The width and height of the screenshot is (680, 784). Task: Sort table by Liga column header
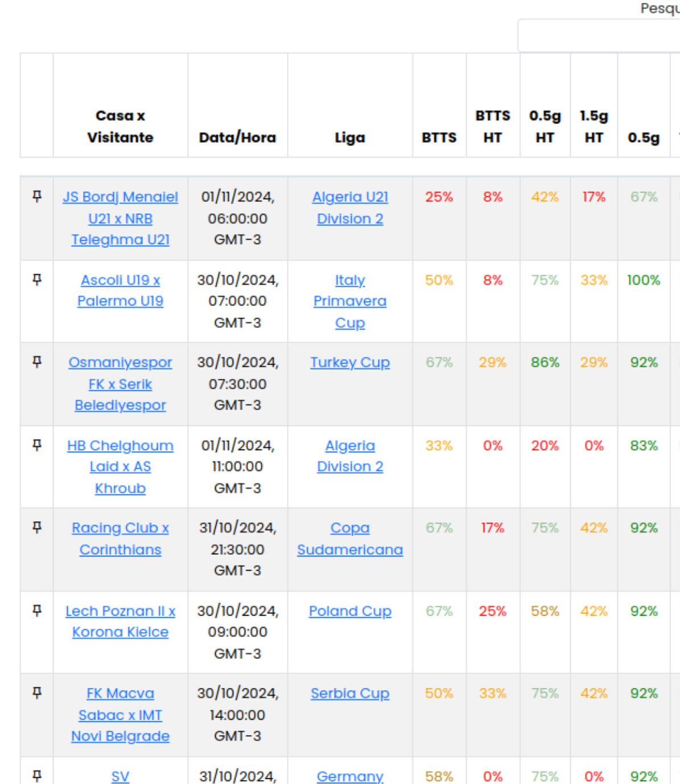click(x=349, y=138)
